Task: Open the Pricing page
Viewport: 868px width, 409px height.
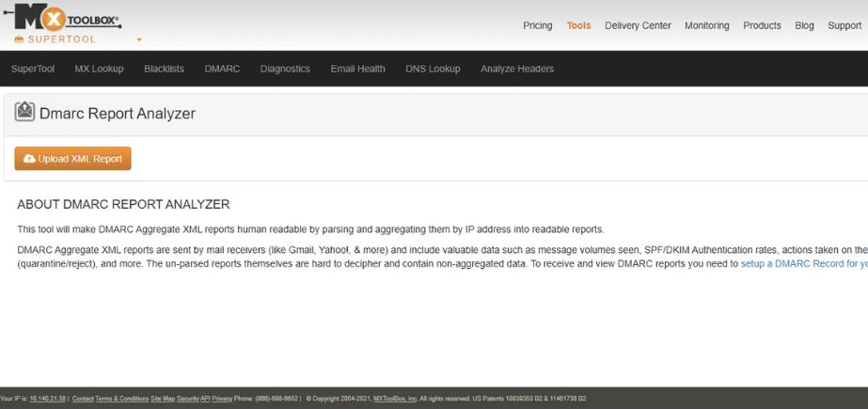Action: coord(538,25)
